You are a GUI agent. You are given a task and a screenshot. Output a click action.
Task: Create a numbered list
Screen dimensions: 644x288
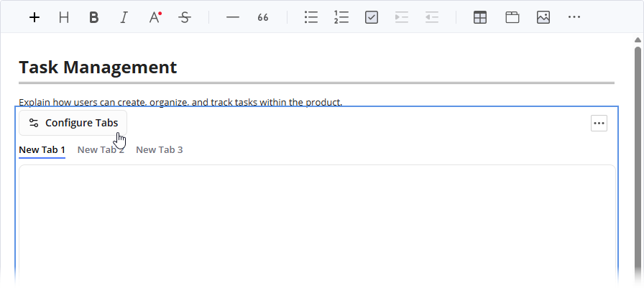341,17
